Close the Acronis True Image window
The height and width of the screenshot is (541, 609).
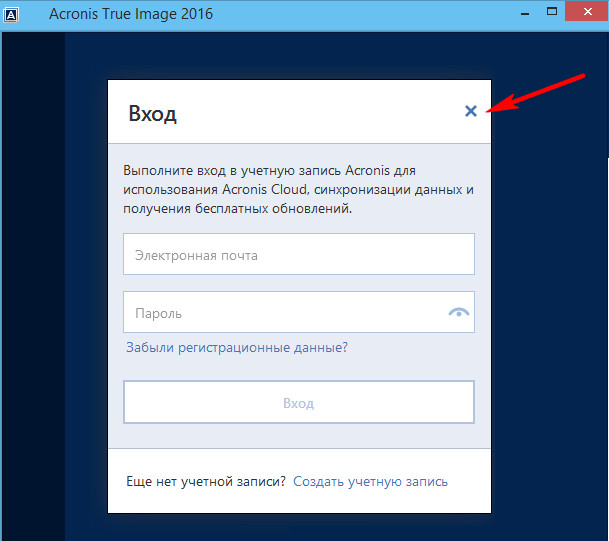[x=587, y=12]
